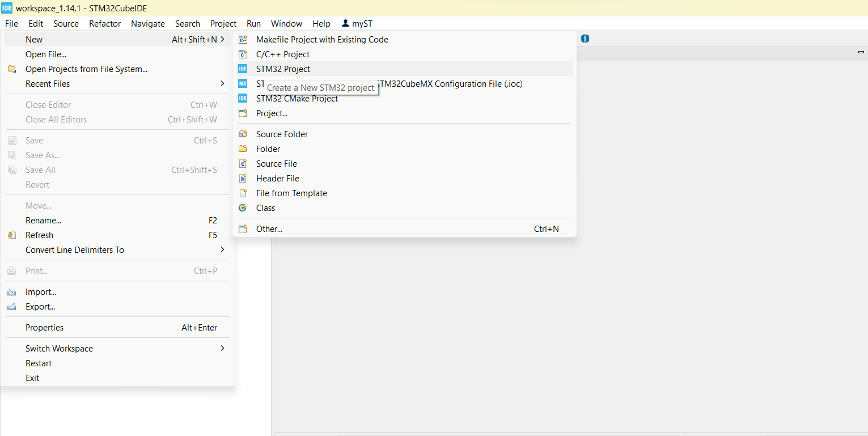This screenshot has height=436, width=868.
Task: Open the Edit menu
Action: tap(36, 24)
